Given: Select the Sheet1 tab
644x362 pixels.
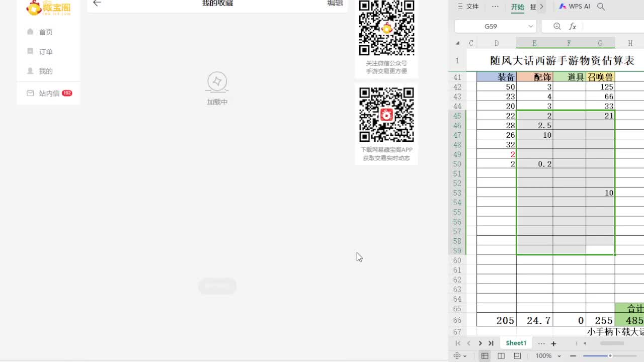Looking at the screenshot, I should pos(516,343).
